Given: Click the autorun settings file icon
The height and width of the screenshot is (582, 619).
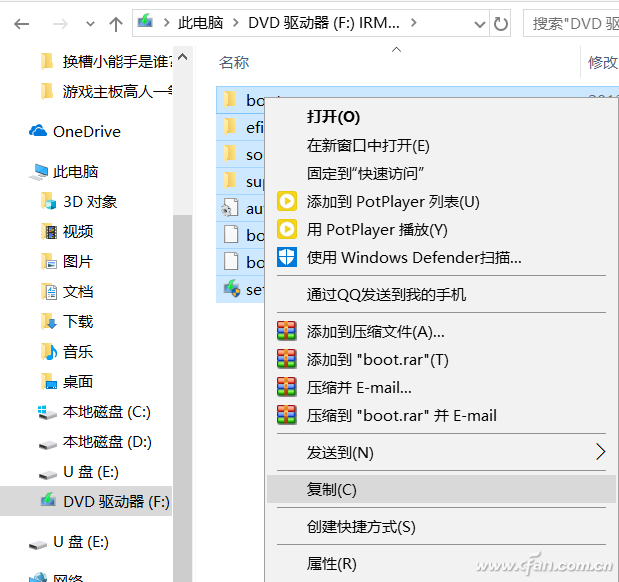Looking at the screenshot, I should pos(230,208).
